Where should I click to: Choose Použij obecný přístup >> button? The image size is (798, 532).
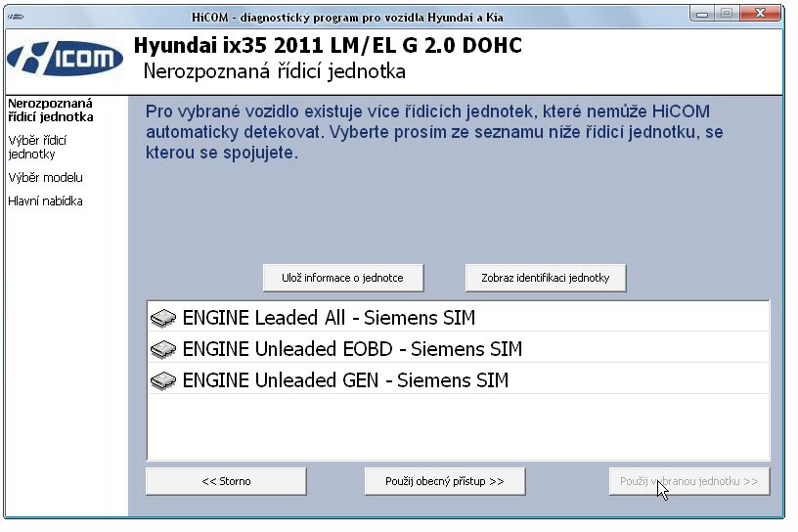(445, 481)
